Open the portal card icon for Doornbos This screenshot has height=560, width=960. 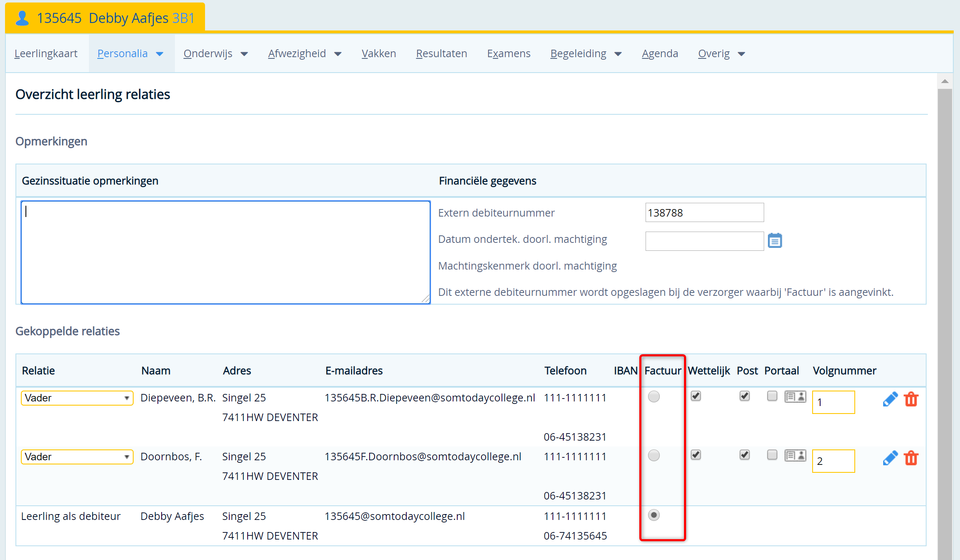point(795,455)
